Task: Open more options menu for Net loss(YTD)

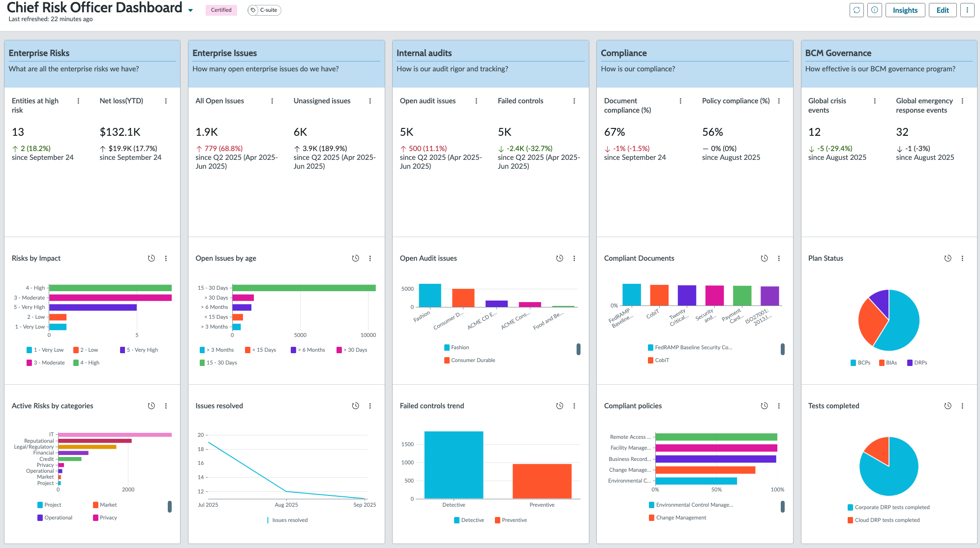Action: click(166, 101)
